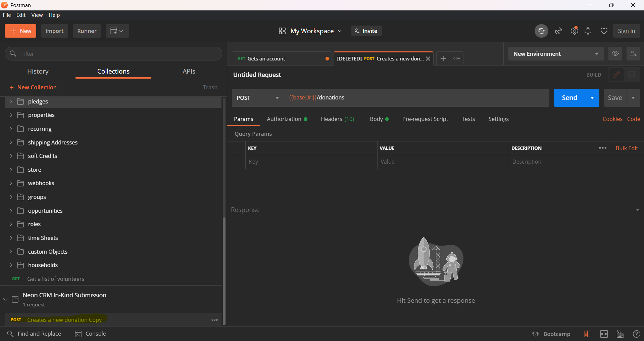Click the Import button
The image size is (644, 341).
[x=54, y=31]
